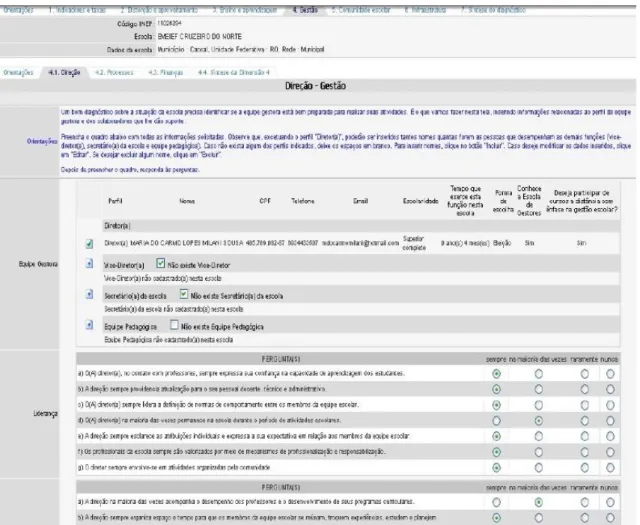640x525 pixels.
Task: Open the Orientações sub-tab
Action: pyautogui.click(x=18, y=73)
